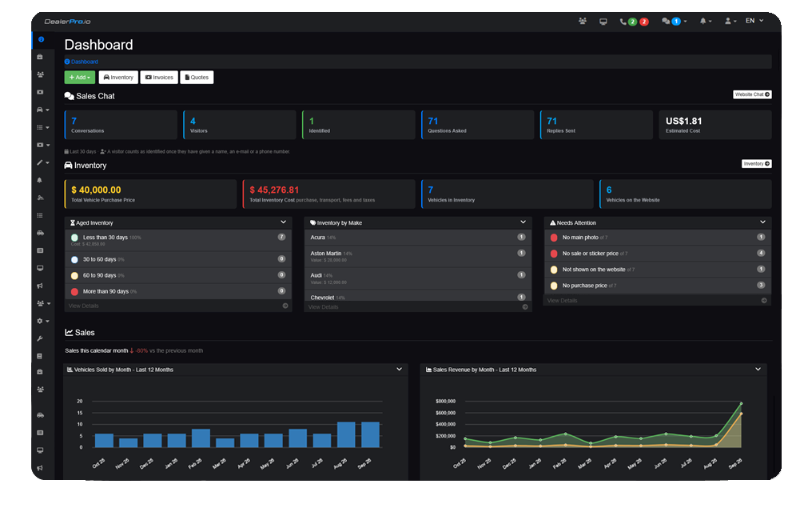The height and width of the screenshot is (508, 812).
Task: Click the phone icon in top bar
Action: pyautogui.click(x=623, y=22)
